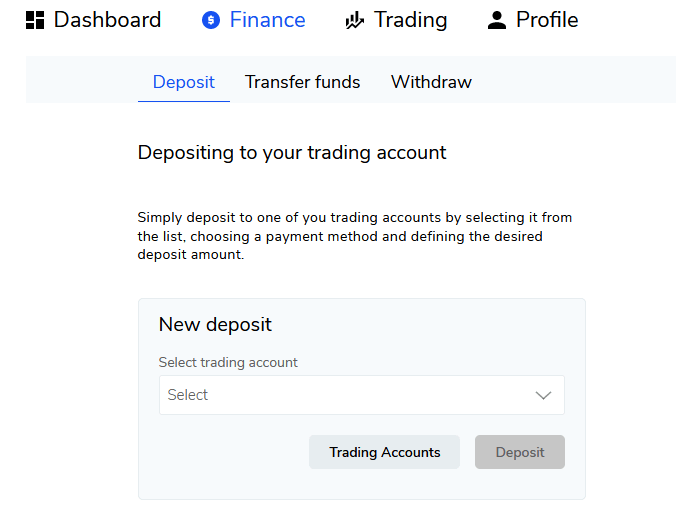The image size is (676, 507).
Task: Open the Profile menu label
Action: (x=547, y=20)
